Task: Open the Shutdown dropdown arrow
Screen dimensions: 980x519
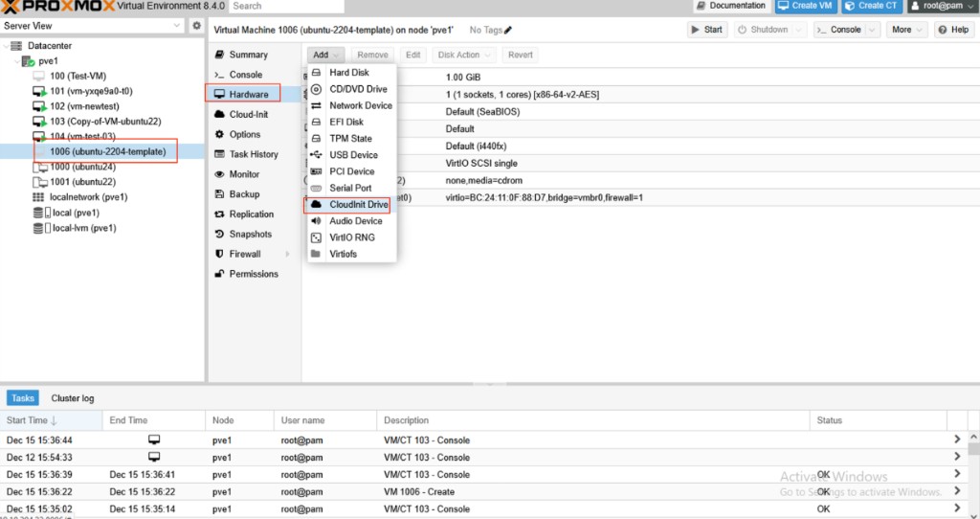Action: tap(799, 30)
